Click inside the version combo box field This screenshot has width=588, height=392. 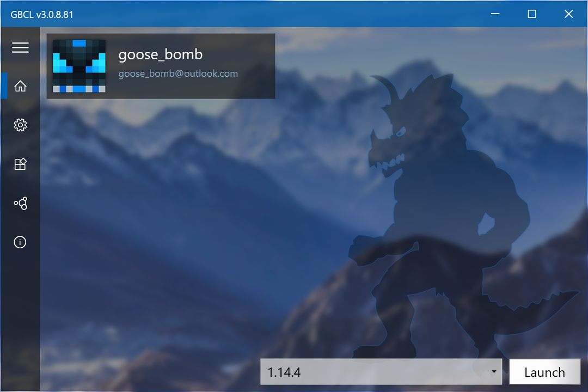click(354, 372)
